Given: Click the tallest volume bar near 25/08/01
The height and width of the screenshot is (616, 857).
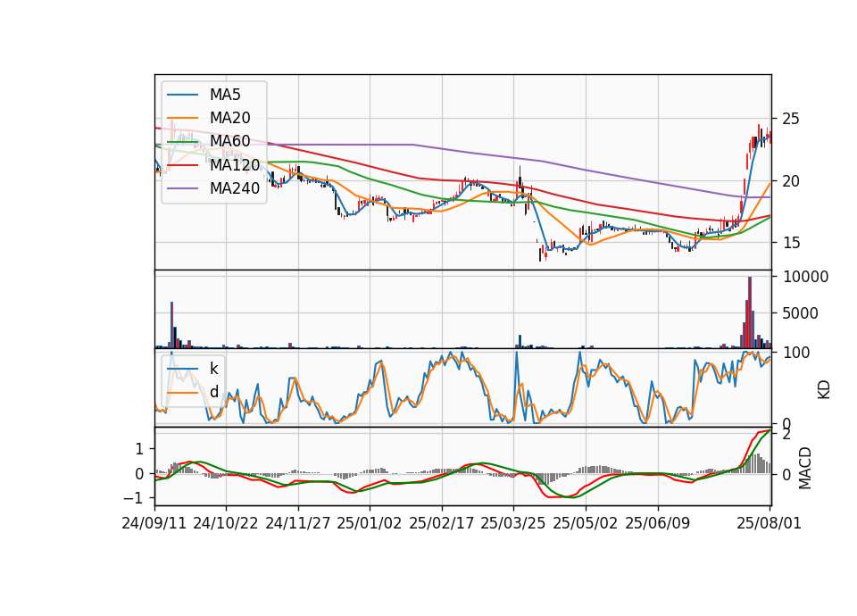Looking at the screenshot, I should (x=750, y=312).
